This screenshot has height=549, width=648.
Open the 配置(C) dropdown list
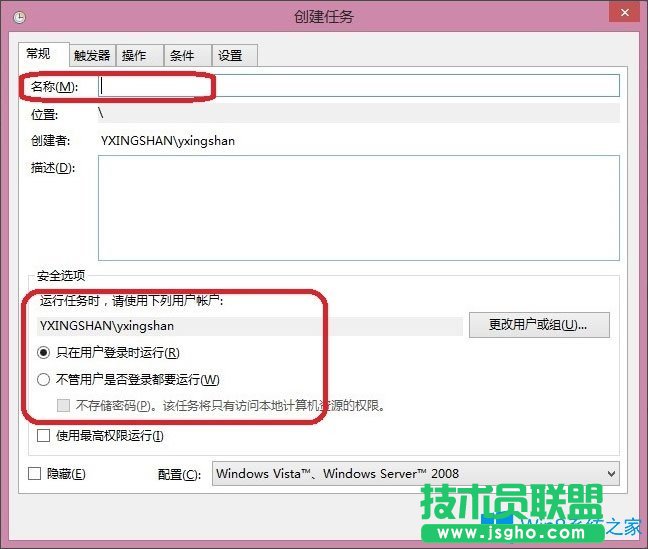[415, 474]
